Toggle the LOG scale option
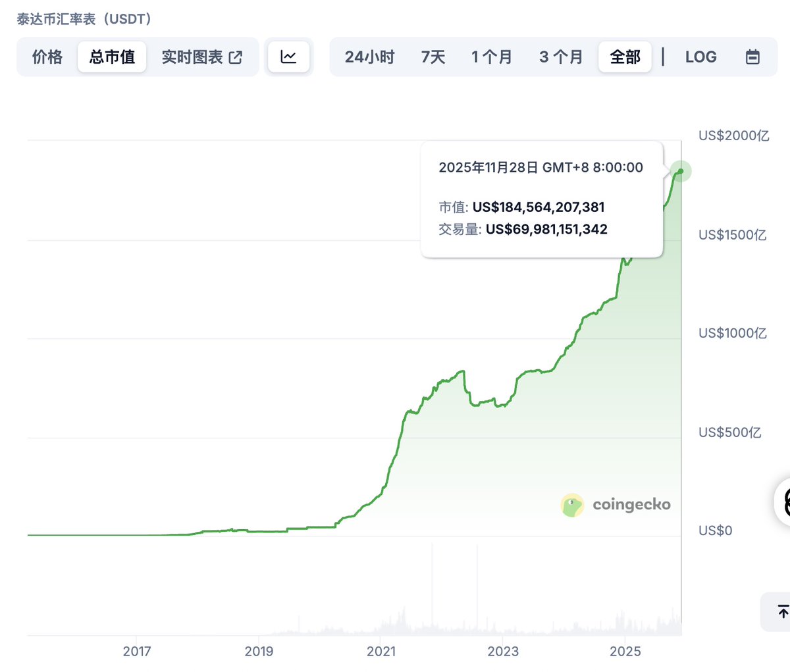Viewport: 790px width, 672px height. (700, 57)
